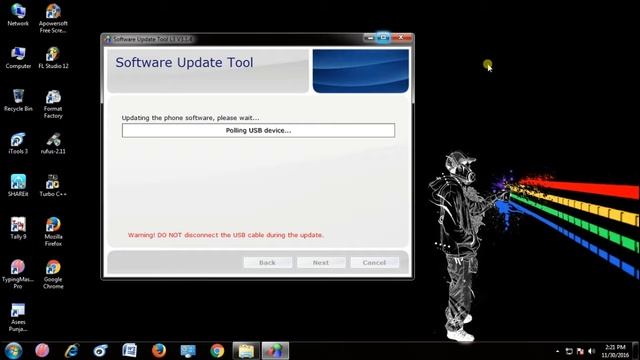Click the Software Update Tool title bar icon

[108, 39]
